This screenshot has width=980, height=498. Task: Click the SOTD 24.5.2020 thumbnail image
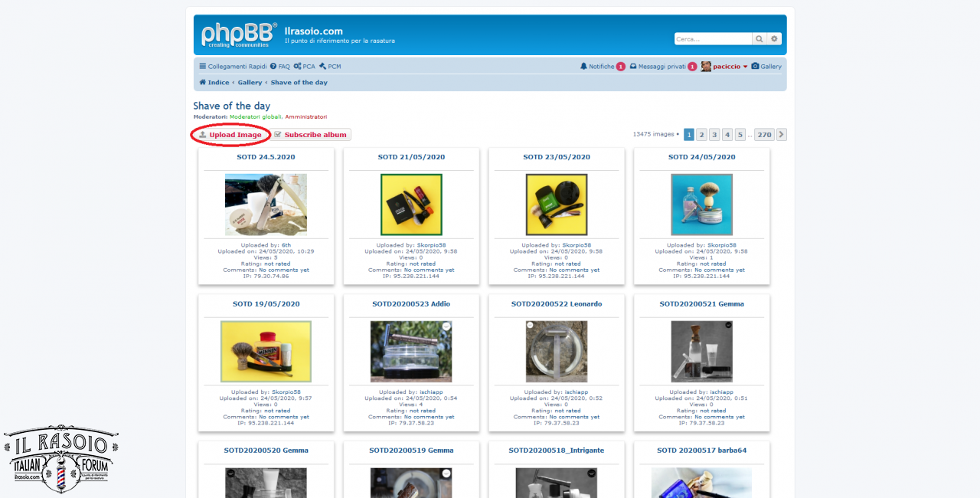266,205
